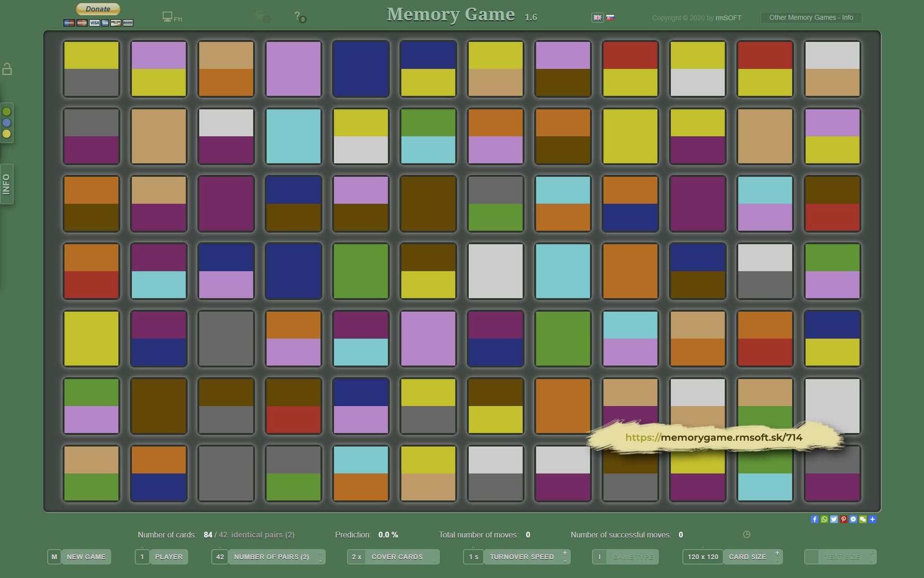Share via the Twitter icon

point(834,519)
